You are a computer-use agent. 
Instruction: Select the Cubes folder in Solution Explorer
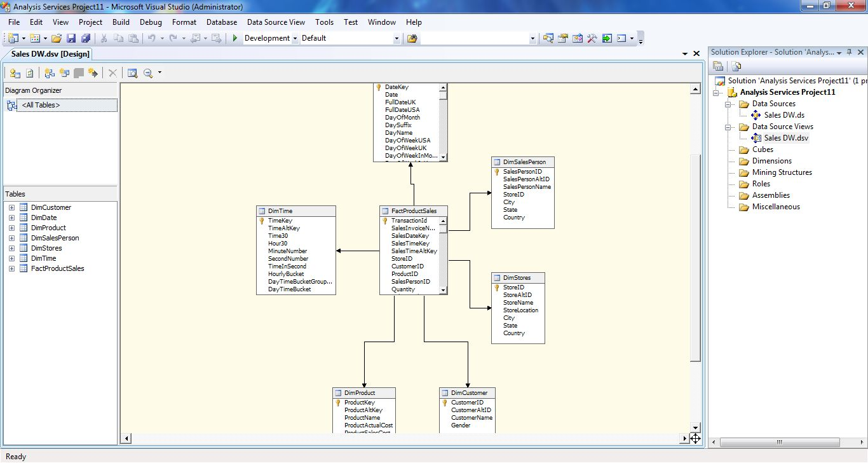pos(763,149)
